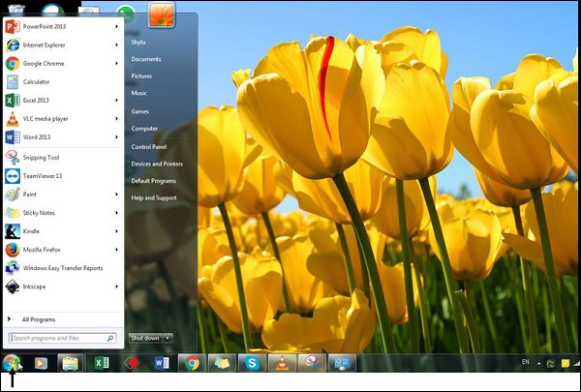Expand Sticky Notes jump list arrow
Screen dimensions: 581x392
(117, 213)
